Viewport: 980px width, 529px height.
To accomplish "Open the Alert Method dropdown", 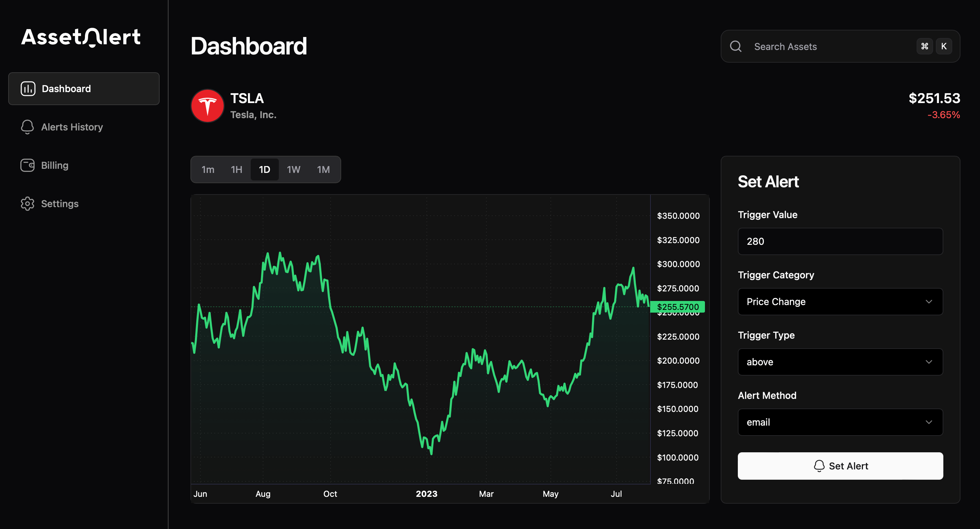I will click(x=840, y=422).
